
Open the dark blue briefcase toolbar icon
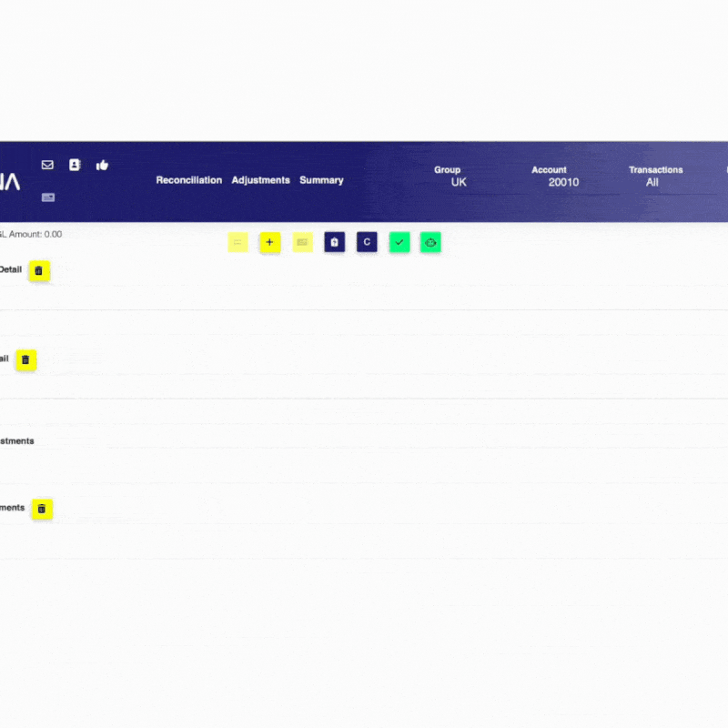click(x=334, y=242)
